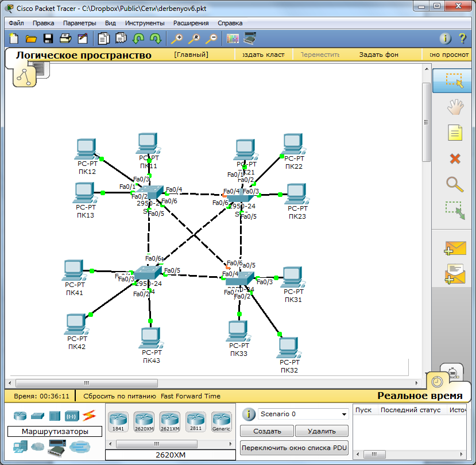Image resolution: width=476 pixels, height=465 pixels.
Task: Select the Hubs device category icon
Action: [55, 416]
